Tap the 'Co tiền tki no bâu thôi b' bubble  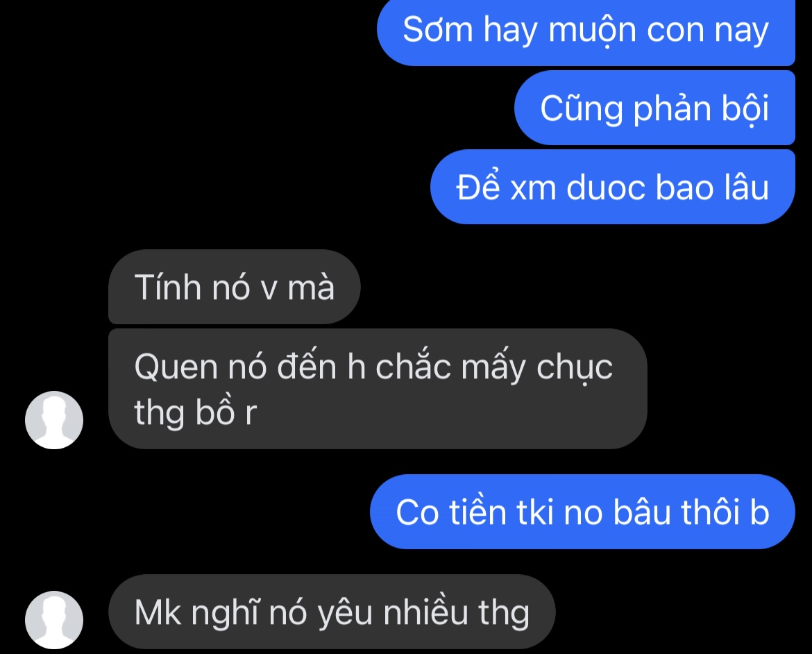click(x=582, y=512)
